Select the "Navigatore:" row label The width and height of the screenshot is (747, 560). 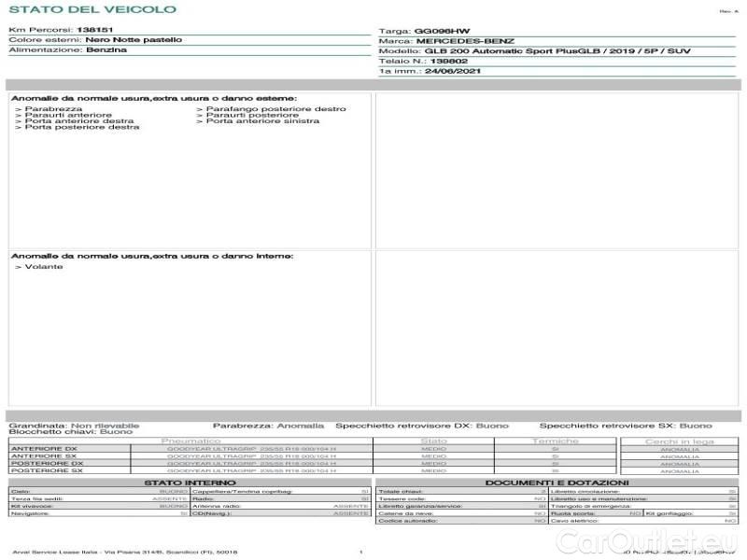[30, 514]
